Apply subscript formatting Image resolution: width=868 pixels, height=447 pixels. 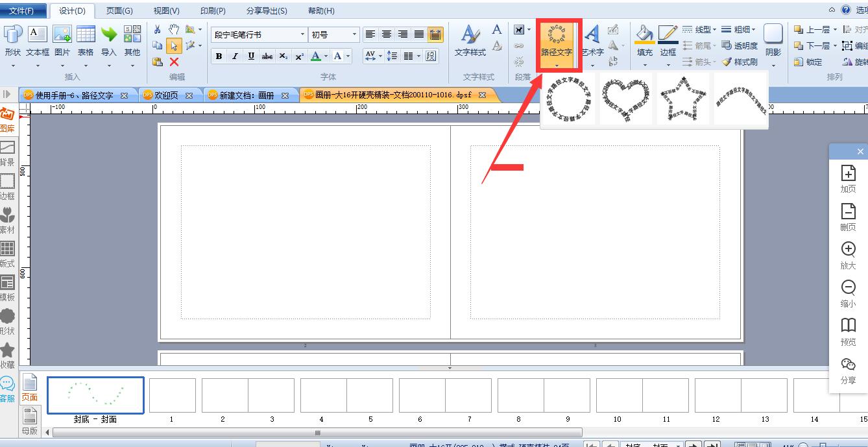click(283, 56)
